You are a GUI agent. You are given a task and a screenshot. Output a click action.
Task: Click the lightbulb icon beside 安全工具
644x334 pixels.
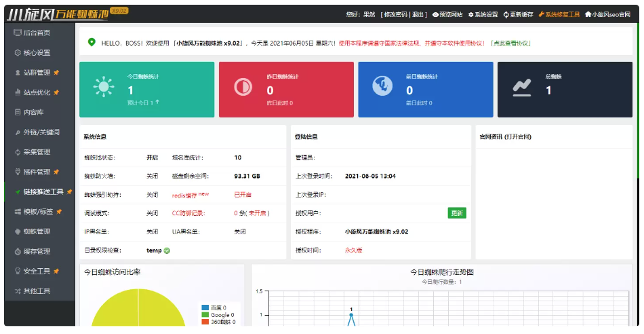tap(18, 271)
